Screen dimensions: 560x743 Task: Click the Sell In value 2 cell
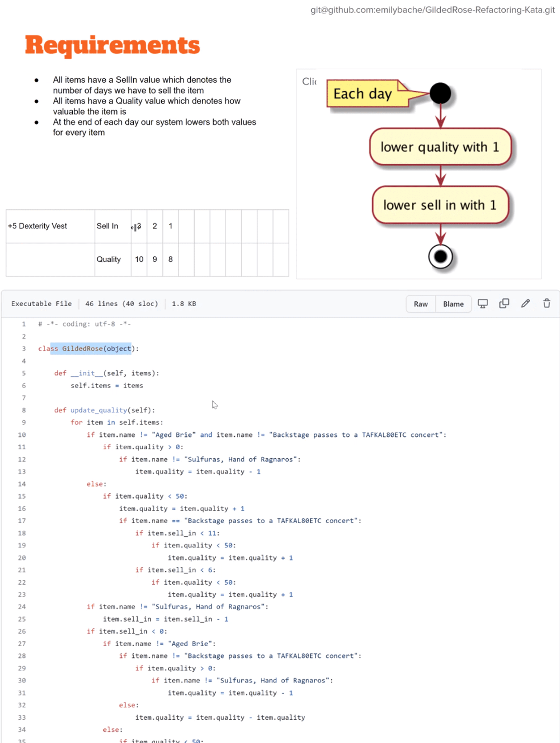tap(155, 226)
